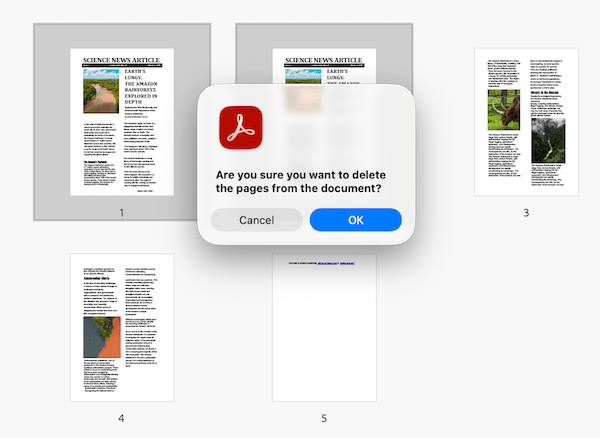This screenshot has width=600, height=438.
Task: Click the blue hyperlink on page 5
Action: 336,263
